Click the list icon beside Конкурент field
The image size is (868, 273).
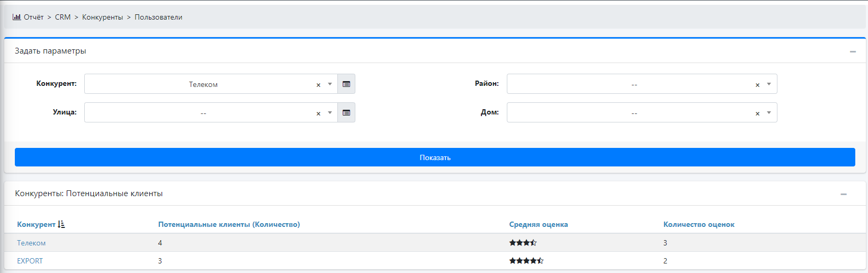tap(346, 84)
